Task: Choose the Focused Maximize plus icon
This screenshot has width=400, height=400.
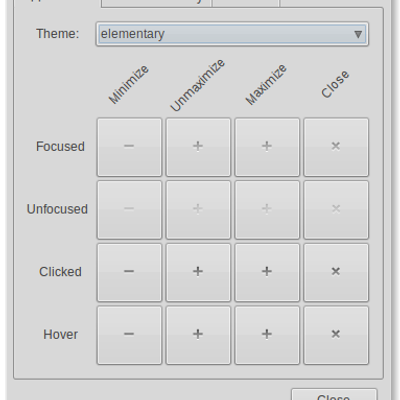Action: click(x=267, y=147)
